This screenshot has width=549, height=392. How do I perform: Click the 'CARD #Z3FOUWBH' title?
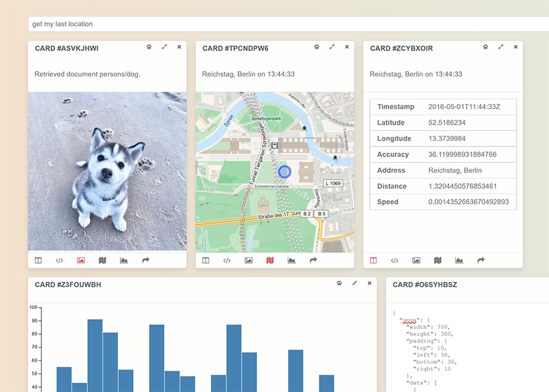(x=68, y=285)
